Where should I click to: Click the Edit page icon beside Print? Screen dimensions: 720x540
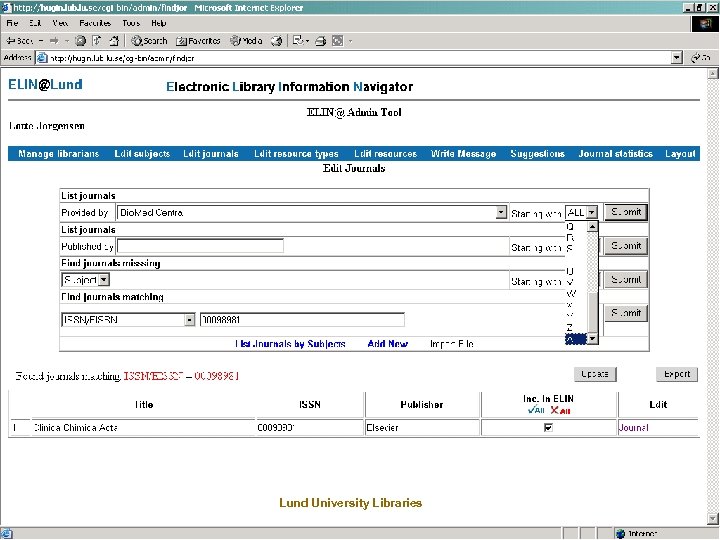(x=338, y=41)
